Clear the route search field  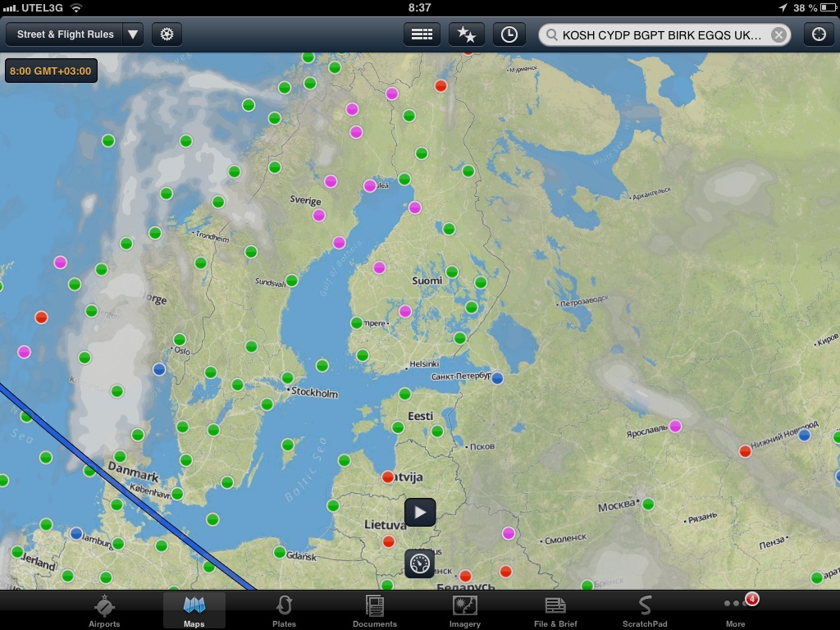778,34
